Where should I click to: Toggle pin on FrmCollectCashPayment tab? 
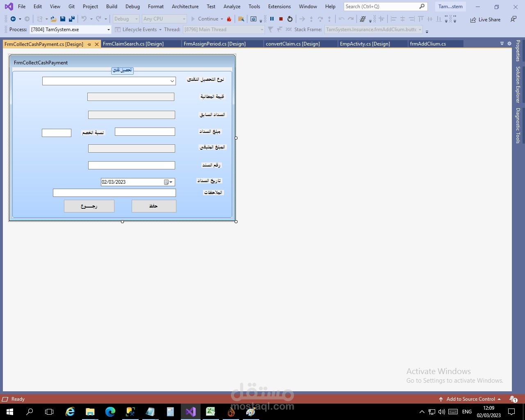point(89,44)
